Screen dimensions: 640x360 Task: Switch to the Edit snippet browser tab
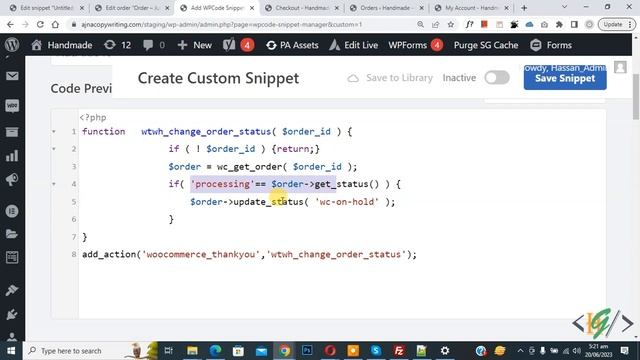tap(46, 8)
